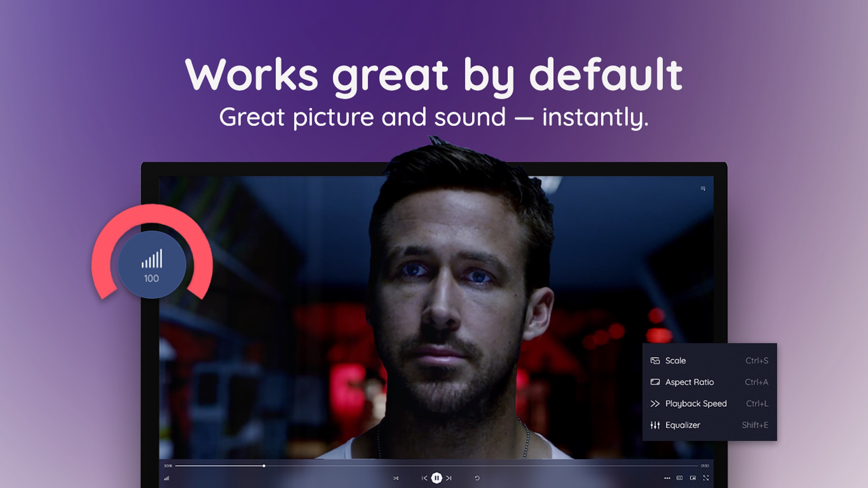
Task: Toggle repeat/loop playback
Action: click(x=477, y=478)
